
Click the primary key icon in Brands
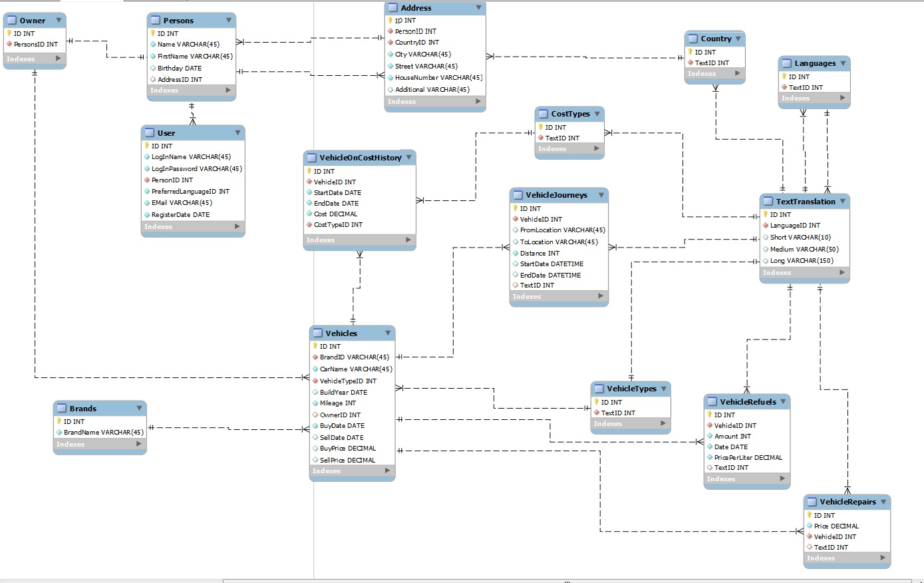pos(59,421)
